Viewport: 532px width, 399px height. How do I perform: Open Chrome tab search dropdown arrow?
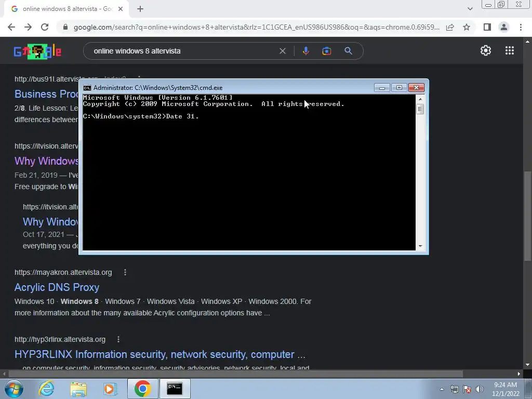pos(470,9)
